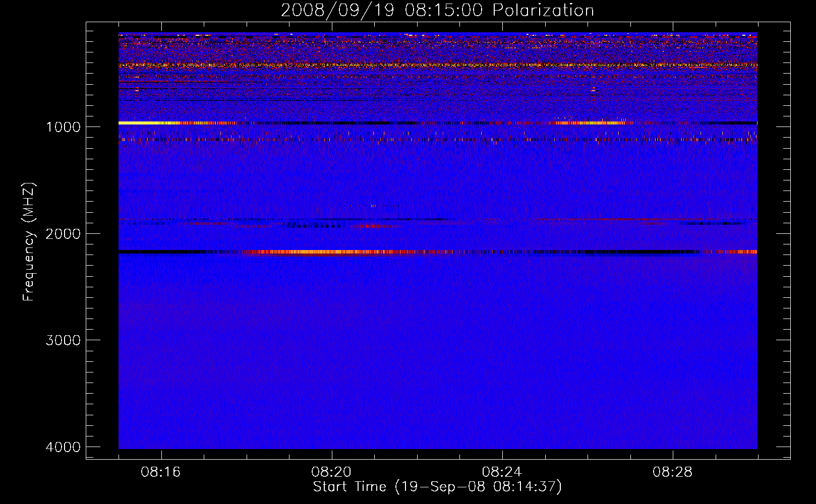The height and width of the screenshot is (504, 816).
Task: Click the 2000 frequency tick label
Action: [x=63, y=234]
